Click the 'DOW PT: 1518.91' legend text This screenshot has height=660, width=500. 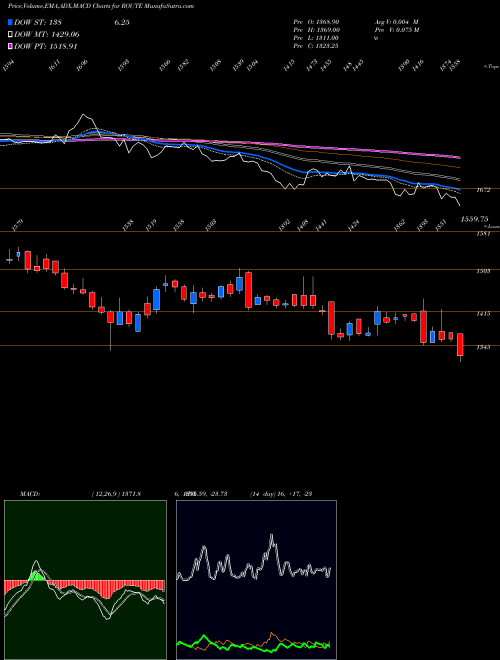point(46,46)
